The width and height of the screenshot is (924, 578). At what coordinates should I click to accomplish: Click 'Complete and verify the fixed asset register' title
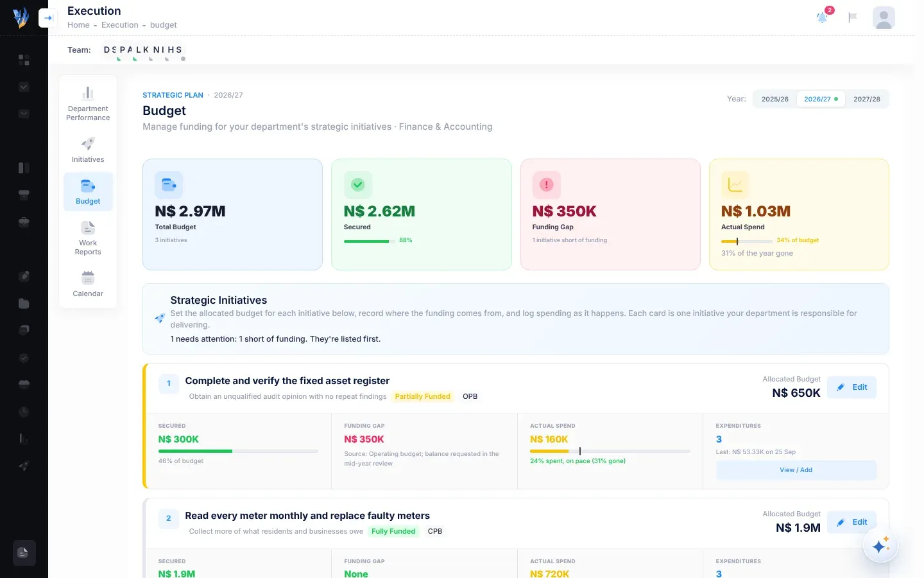coord(287,381)
